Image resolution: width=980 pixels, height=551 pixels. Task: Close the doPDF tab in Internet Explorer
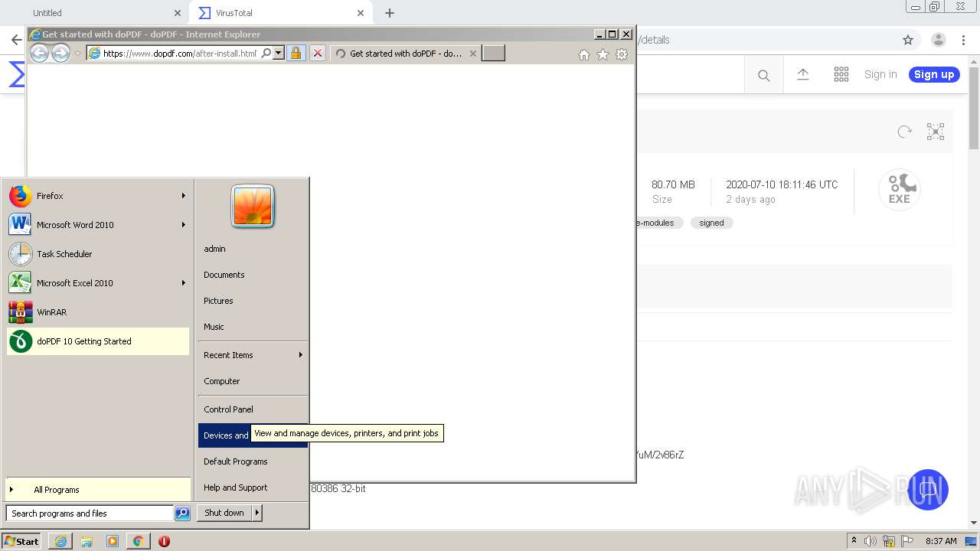[x=473, y=54]
